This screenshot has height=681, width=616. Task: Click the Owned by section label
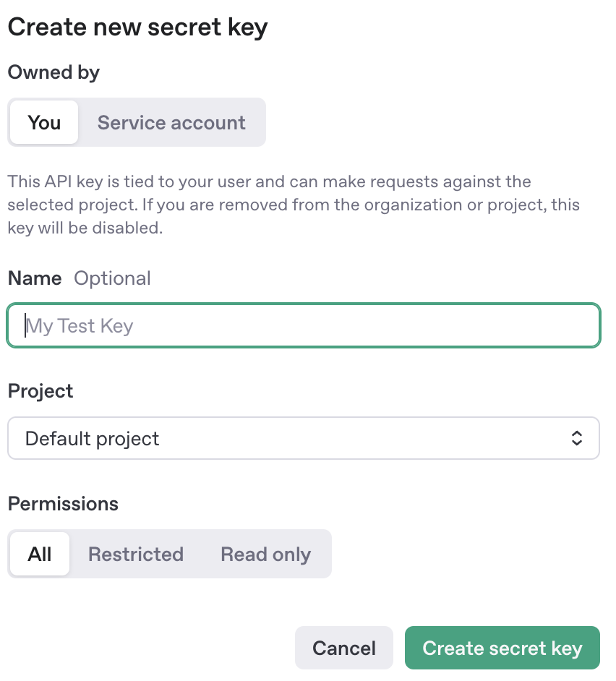54,72
